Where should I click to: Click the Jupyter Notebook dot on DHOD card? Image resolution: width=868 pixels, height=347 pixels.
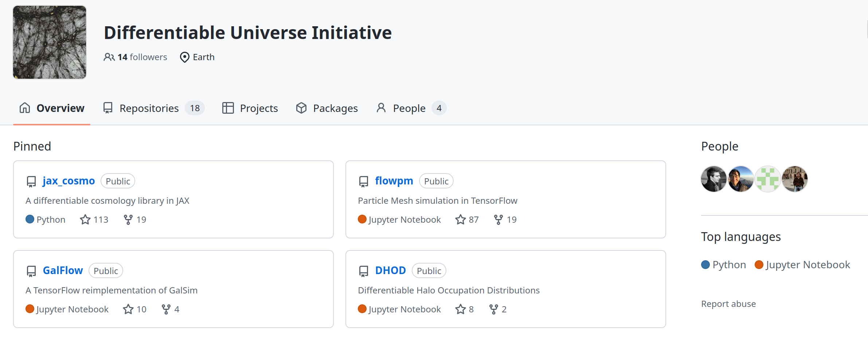click(x=362, y=309)
